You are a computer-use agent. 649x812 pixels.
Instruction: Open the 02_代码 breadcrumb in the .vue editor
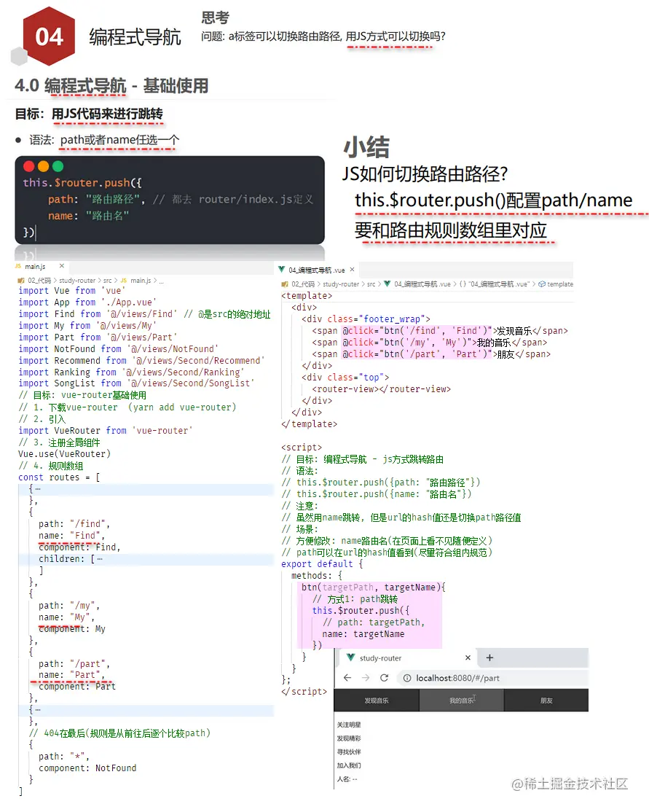pos(303,284)
